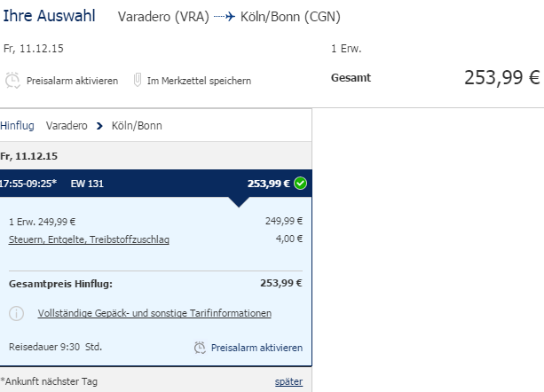The width and height of the screenshot is (544, 392).
Task: Open the Hinflug tab
Action: point(17,125)
